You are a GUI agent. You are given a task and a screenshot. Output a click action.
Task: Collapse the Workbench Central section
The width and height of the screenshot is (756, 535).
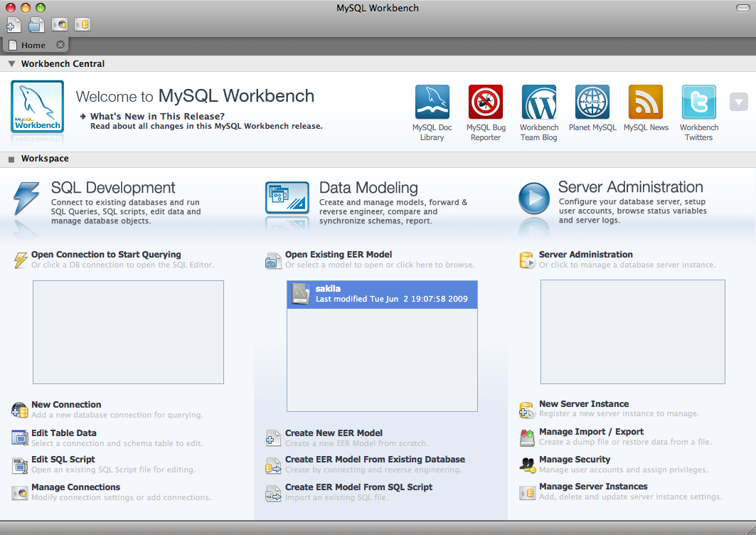(11, 64)
